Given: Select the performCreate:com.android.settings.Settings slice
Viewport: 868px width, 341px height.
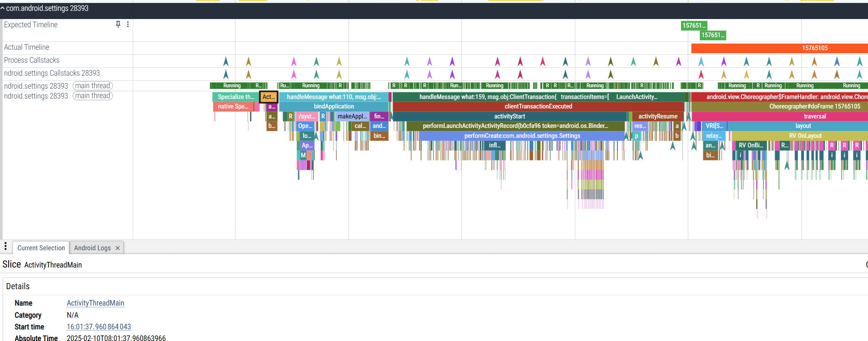Looking at the screenshot, I should pyautogui.click(x=522, y=136).
